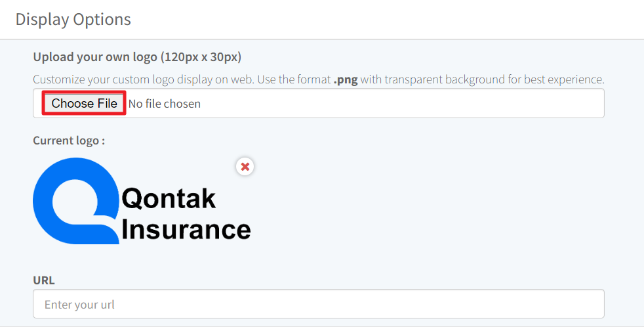Click the Current logo label
This screenshot has width=644, height=327.
69,141
